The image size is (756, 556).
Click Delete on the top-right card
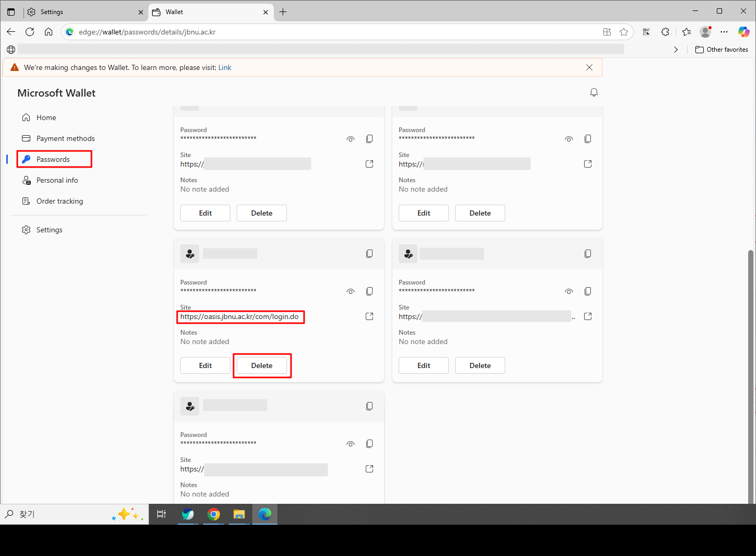pyautogui.click(x=480, y=213)
